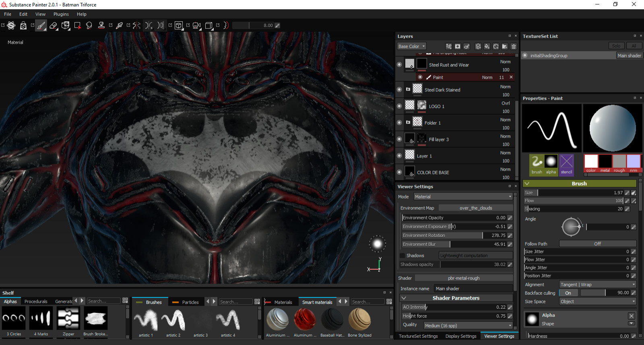Select the Clone stamp tool
644x345 pixels.
point(101,25)
